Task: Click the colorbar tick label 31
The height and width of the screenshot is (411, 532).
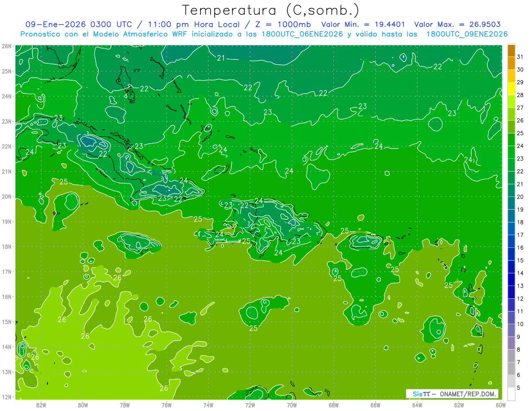Action: [x=520, y=57]
